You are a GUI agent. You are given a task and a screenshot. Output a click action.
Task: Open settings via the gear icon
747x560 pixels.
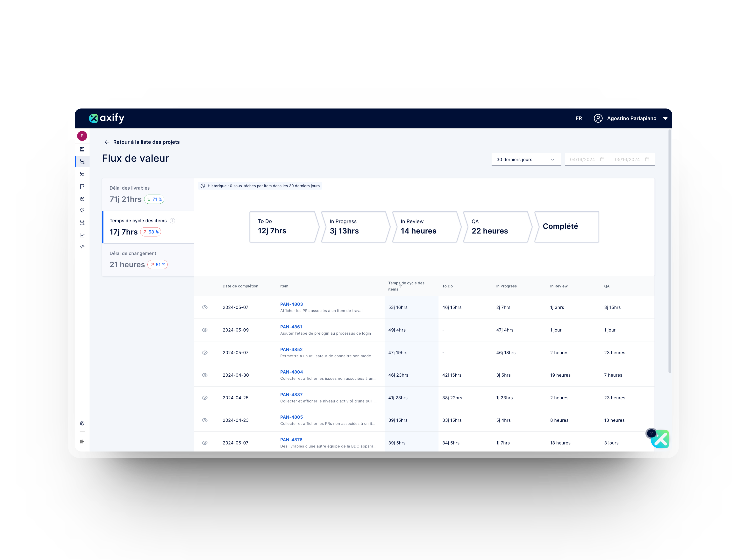point(82,423)
